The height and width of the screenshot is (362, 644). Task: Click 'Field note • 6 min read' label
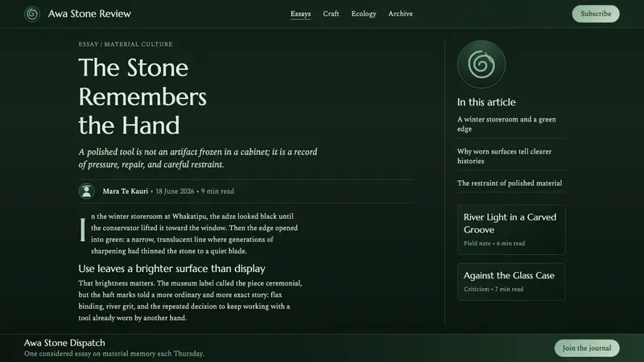point(494,244)
